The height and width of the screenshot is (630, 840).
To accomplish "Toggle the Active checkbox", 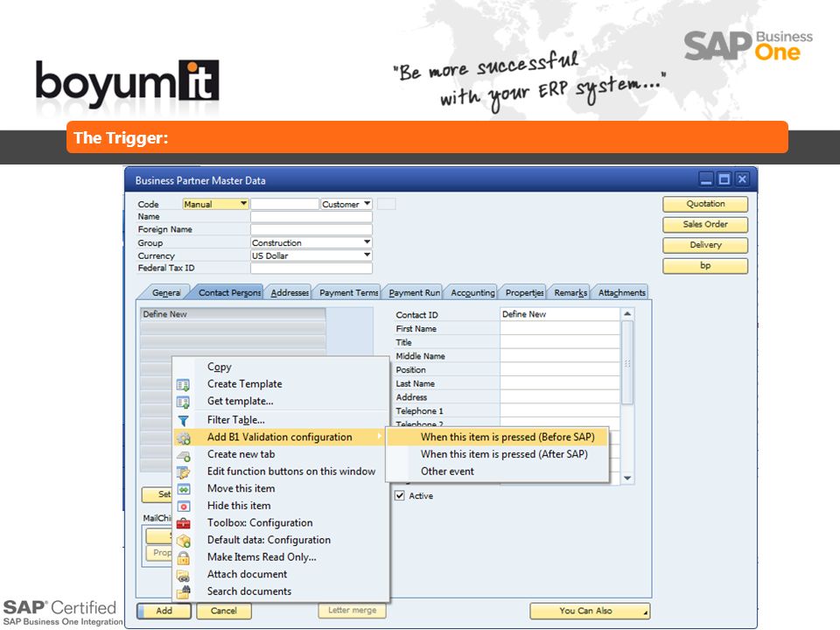I will (x=400, y=495).
